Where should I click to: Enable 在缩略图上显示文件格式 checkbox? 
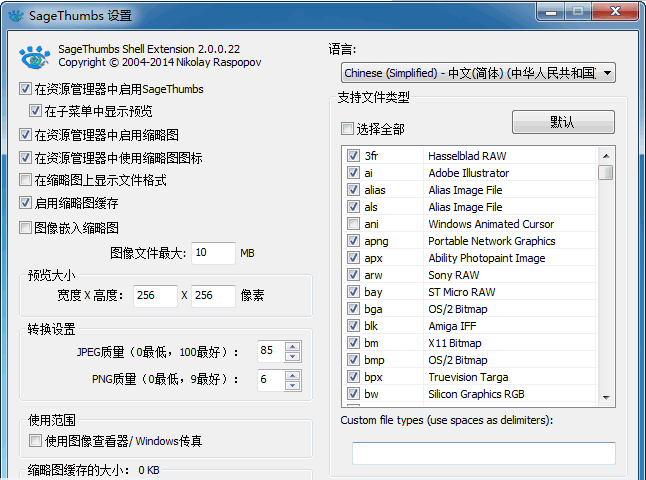click(25, 180)
